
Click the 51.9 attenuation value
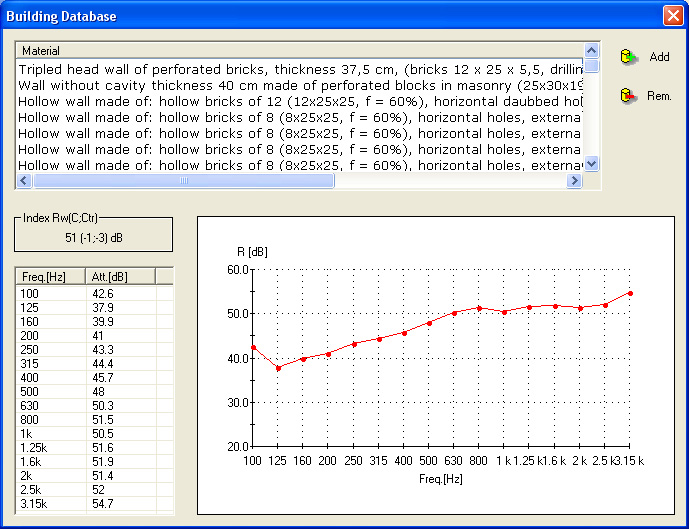103,462
